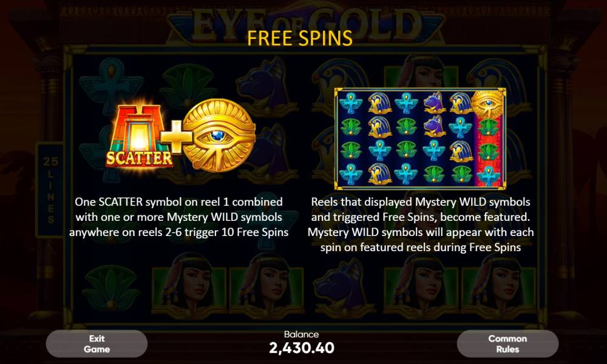Click the dimmed Eye of Gold logo
607x364 pixels.
[x=306, y=25]
